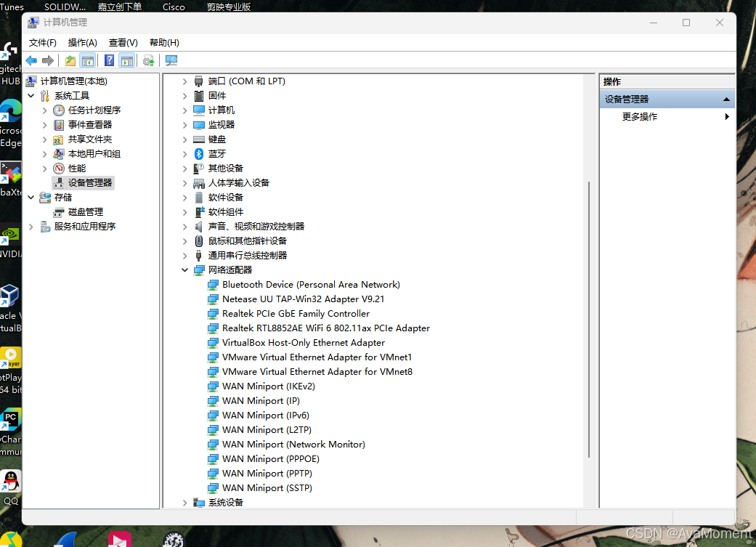Click the USB icon beside 通用串行总线控制器
Screen dimensions: 756x547
(x=199, y=255)
